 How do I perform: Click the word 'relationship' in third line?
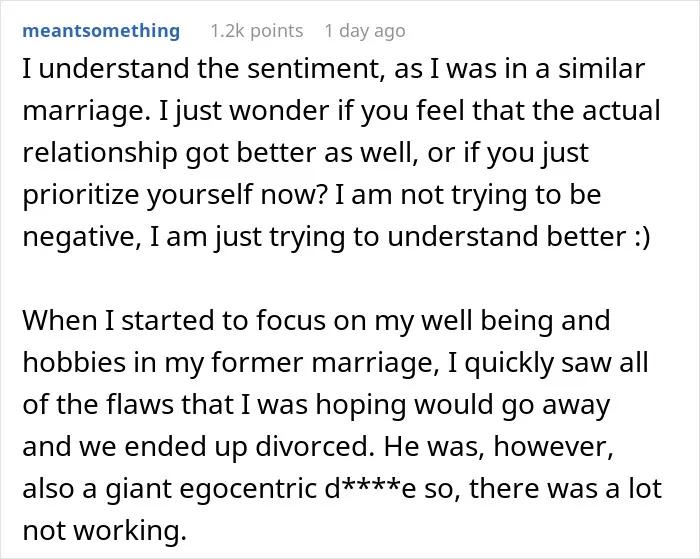point(100,153)
